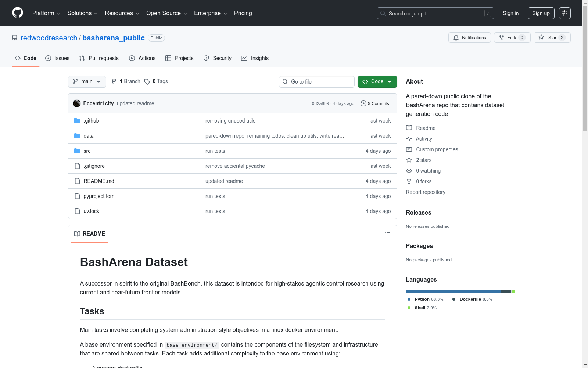Open the Packages section heading
This screenshot has height=368, width=588.
coord(419,246)
